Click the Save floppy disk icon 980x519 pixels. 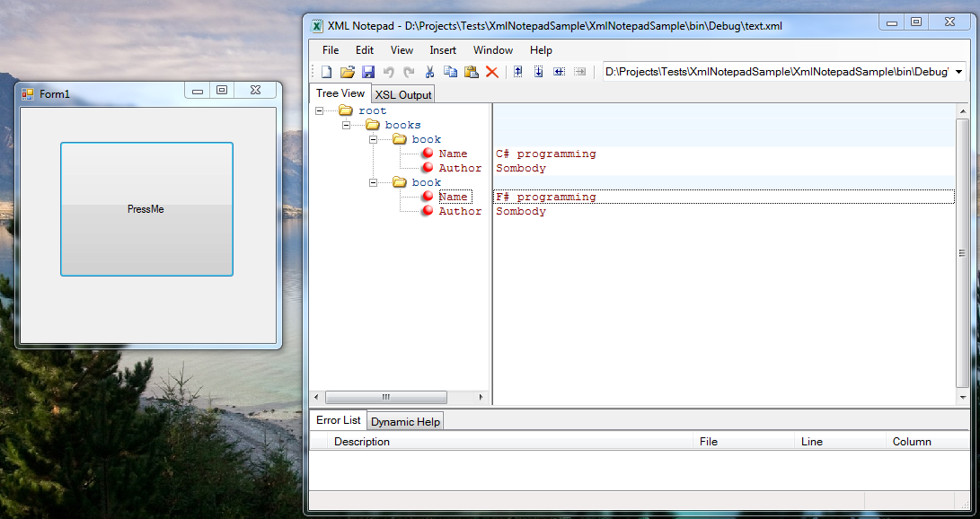click(x=368, y=72)
